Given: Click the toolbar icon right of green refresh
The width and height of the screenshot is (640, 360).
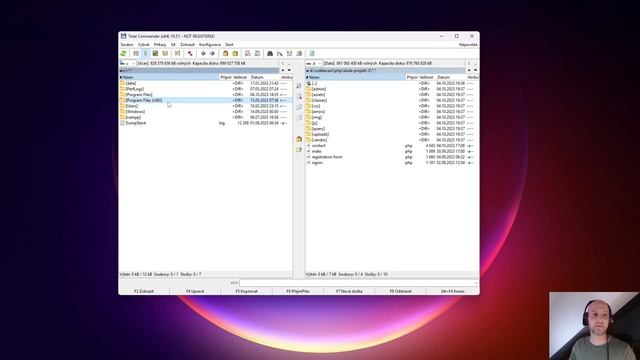Looking at the screenshot, I should pyautogui.click(x=136, y=53).
